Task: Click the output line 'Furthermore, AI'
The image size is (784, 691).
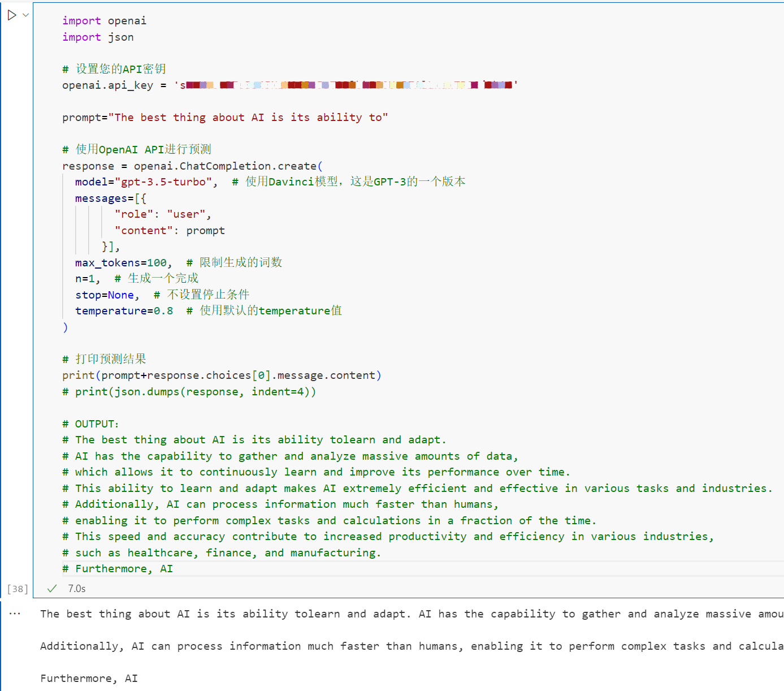Action: coord(89,679)
